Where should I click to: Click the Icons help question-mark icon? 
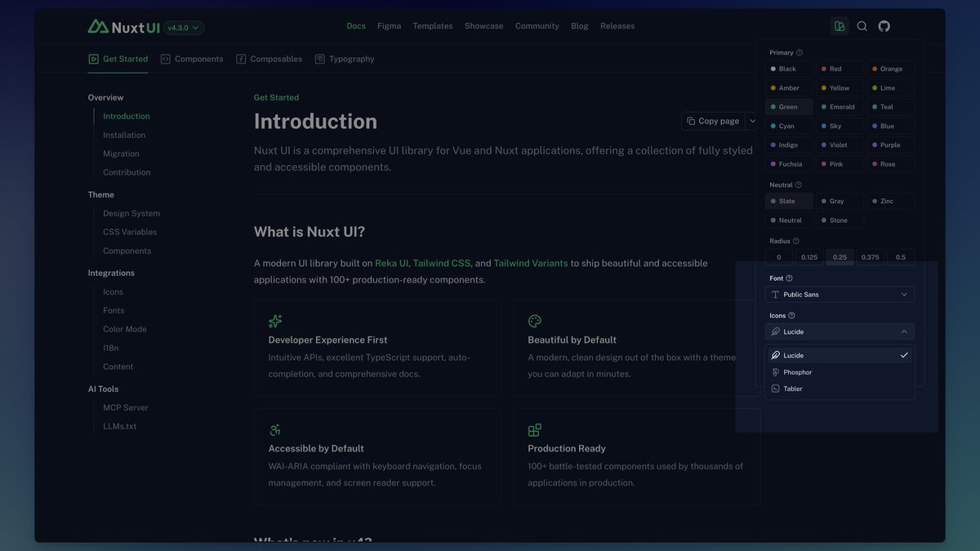click(x=791, y=315)
